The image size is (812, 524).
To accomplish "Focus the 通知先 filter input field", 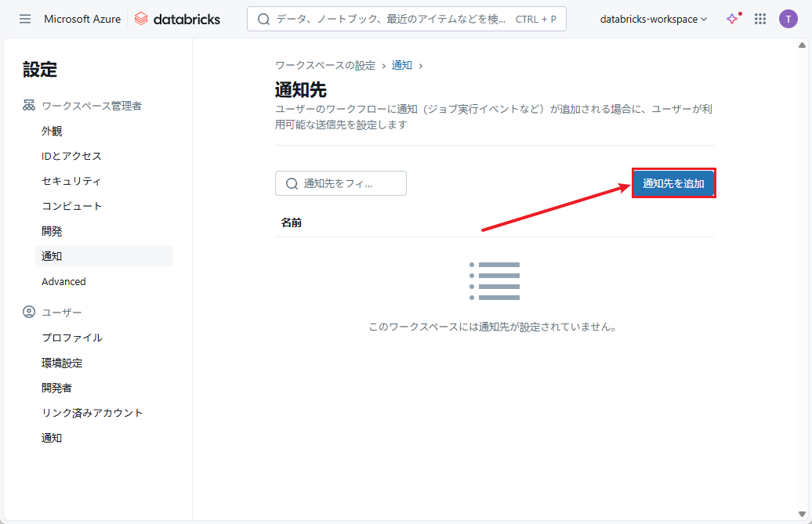I will 349,183.
